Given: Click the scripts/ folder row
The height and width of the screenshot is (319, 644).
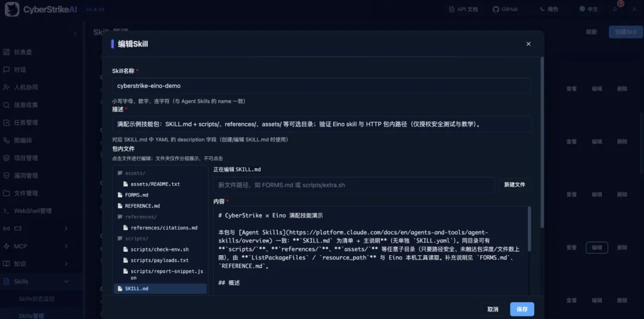Looking at the screenshot, I should pyautogui.click(x=160, y=239).
